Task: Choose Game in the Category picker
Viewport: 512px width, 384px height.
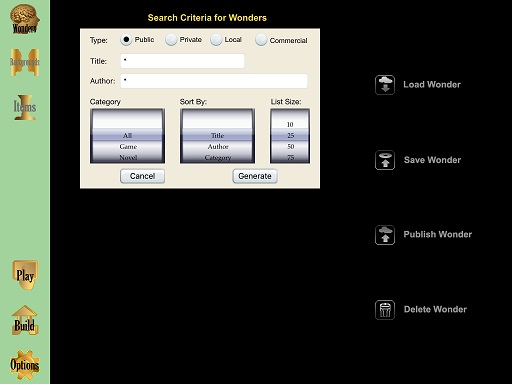Action: tap(127, 146)
